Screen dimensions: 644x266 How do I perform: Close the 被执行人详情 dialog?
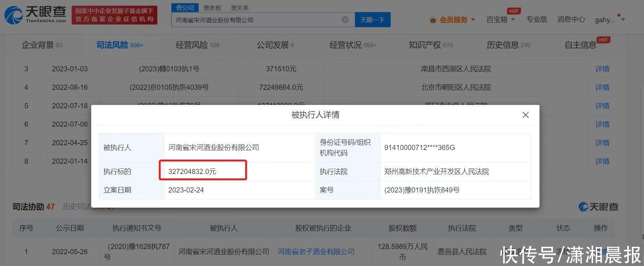tap(525, 115)
